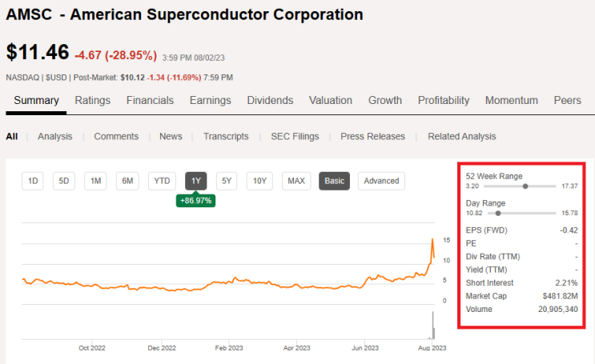Switch to the Profitability tab
Screen dimensions: 595x364
click(444, 101)
